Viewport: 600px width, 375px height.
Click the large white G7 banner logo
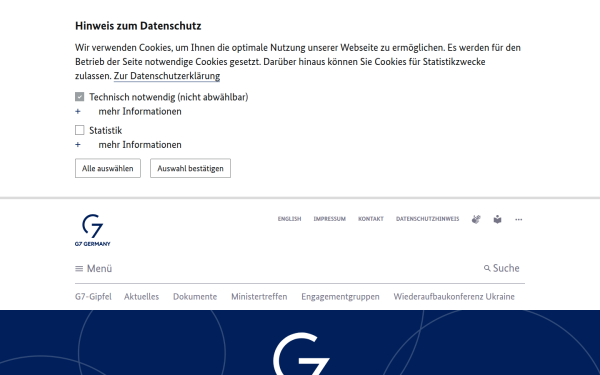tap(302, 354)
